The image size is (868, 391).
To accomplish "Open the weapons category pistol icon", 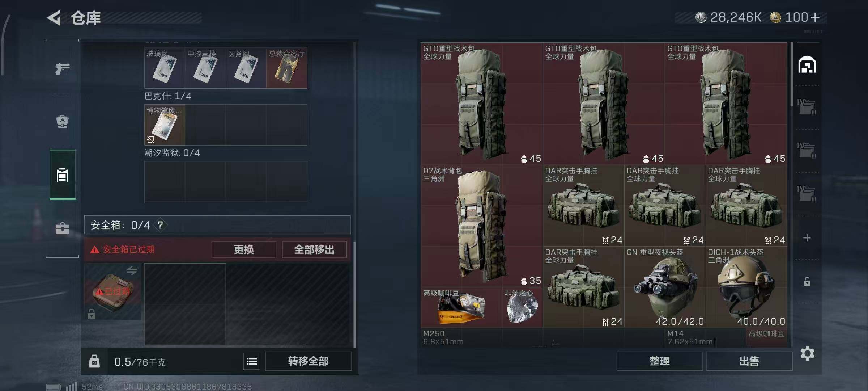I will [62, 68].
